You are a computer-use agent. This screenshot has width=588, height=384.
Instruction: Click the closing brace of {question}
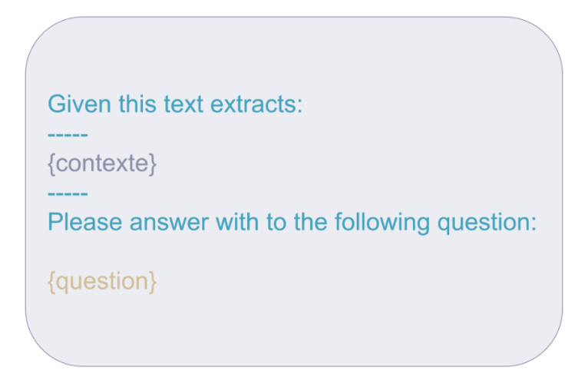pyautogui.click(x=153, y=283)
